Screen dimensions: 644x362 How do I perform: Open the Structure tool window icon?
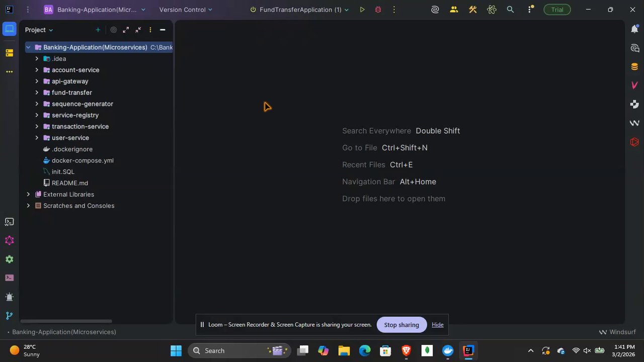9,53
